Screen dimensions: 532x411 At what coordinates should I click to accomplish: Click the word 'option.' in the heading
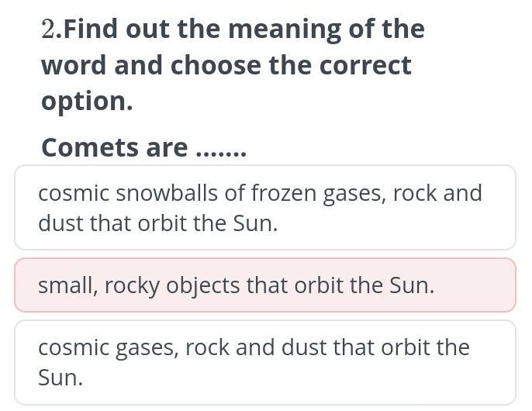[x=87, y=102]
